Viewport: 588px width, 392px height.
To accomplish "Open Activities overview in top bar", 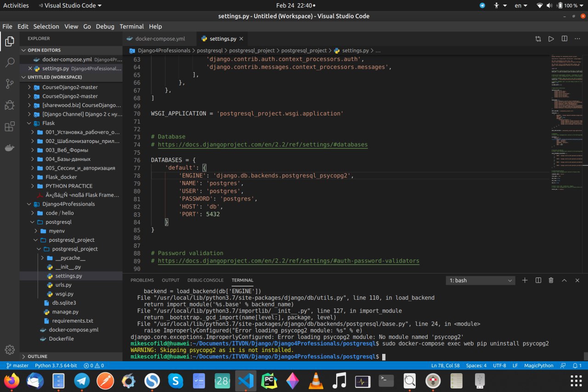I will tap(16, 6).
